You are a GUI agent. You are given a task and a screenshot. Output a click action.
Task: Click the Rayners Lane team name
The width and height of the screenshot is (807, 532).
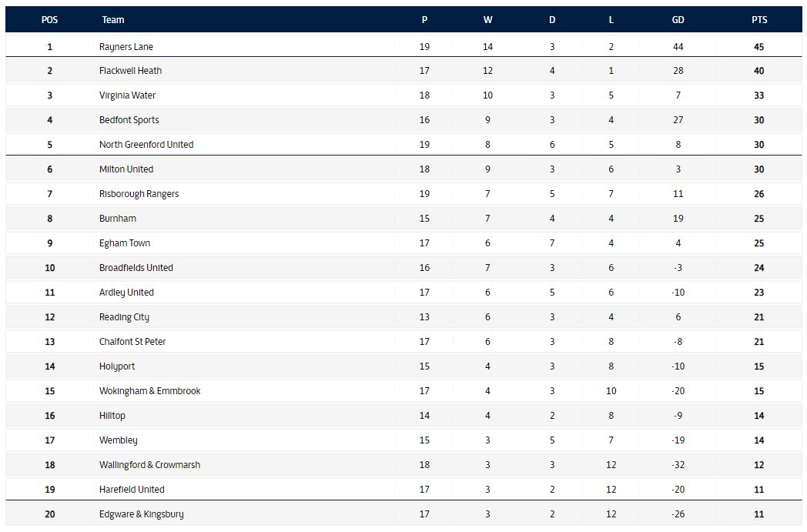(126, 47)
